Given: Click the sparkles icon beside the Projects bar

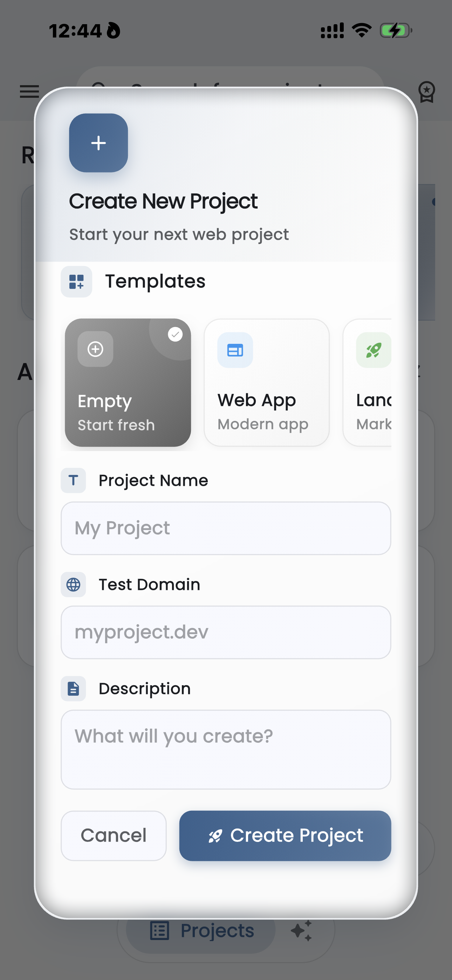Looking at the screenshot, I should pos(301,930).
